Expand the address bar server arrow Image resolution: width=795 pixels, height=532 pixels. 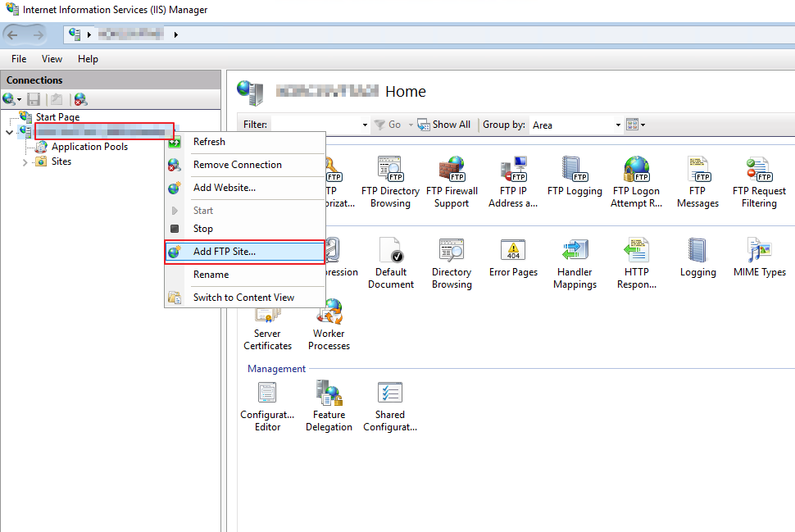[176, 34]
